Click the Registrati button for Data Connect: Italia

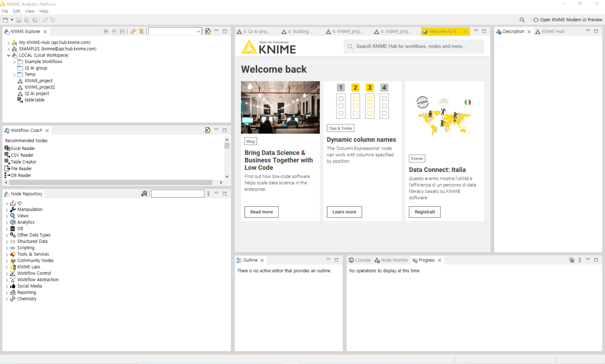(x=424, y=212)
